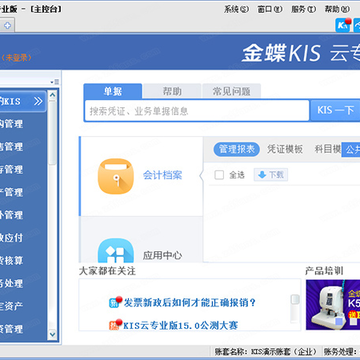
Task: Click the 账套名称 status bar entry
Action: 266,352
